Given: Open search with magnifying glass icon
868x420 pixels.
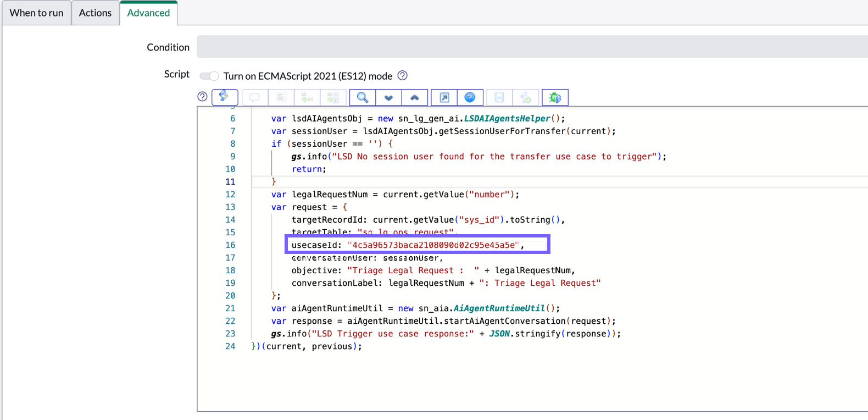Looking at the screenshot, I should pos(363,97).
